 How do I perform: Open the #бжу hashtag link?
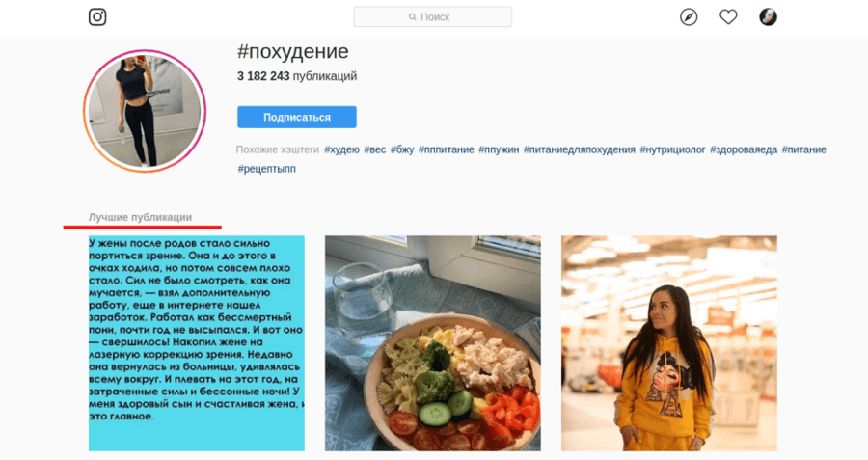pos(402,149)
